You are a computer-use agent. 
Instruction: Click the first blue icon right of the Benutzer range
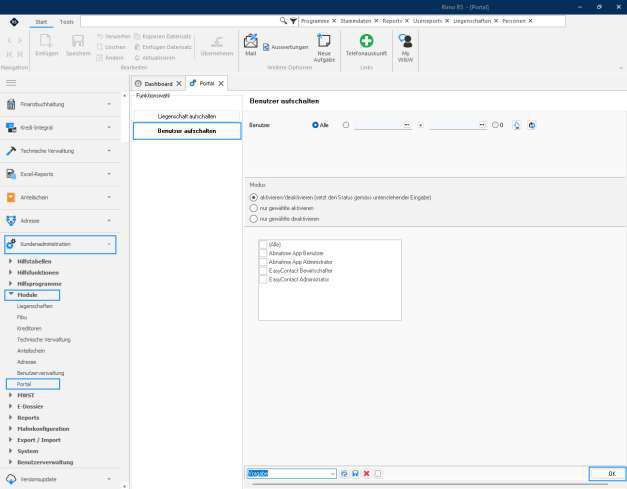(517, 125)
